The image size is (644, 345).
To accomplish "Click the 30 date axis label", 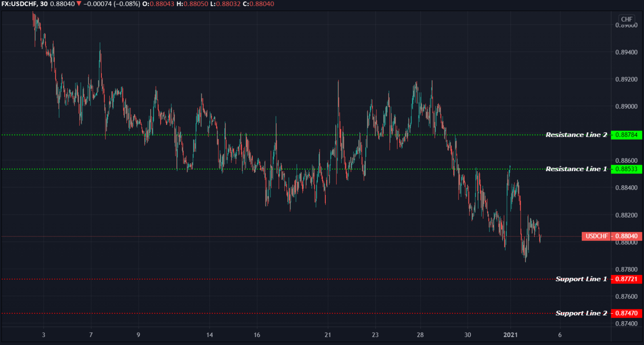I will tap(468, 335).
